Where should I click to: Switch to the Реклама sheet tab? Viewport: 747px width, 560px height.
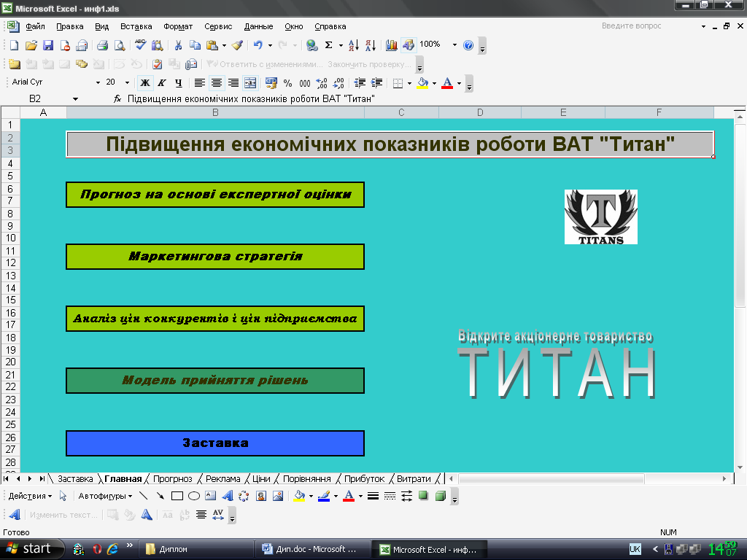click(x=222, y=479)
